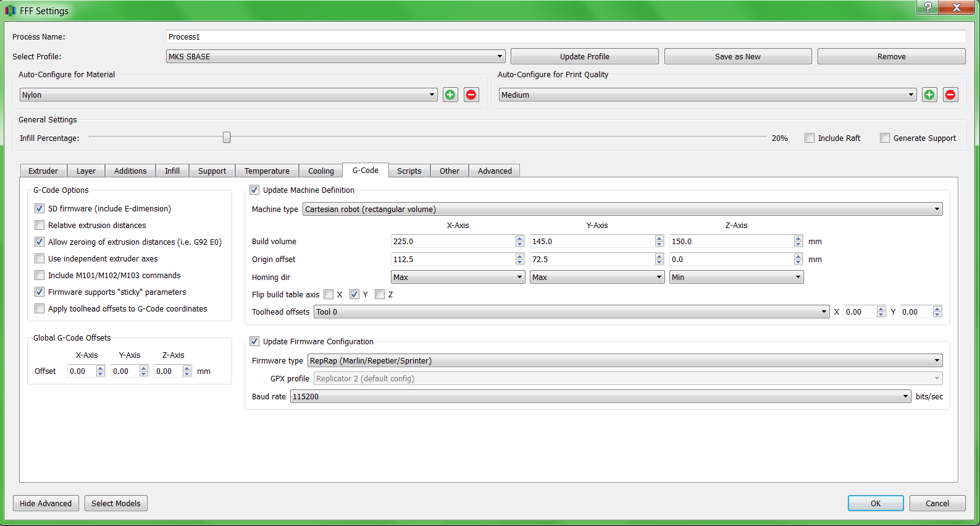
Task: Add a new print quality configuration
Action: click(929, 95)
